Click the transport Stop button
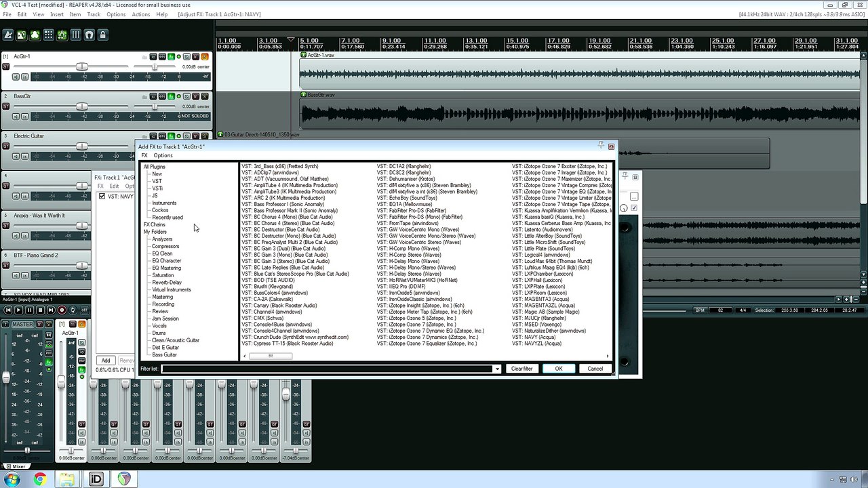The image size is (868, 488). coord(40,310)
